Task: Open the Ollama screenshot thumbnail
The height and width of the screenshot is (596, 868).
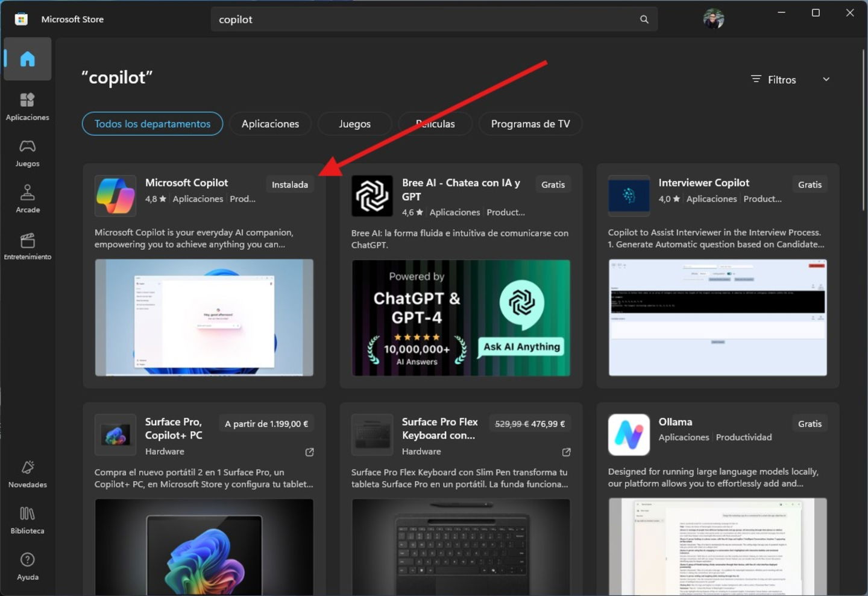Action: click(x=718, y=547)
